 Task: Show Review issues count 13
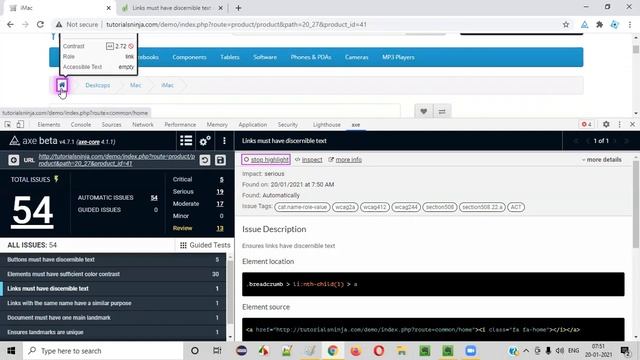point(220,228)
